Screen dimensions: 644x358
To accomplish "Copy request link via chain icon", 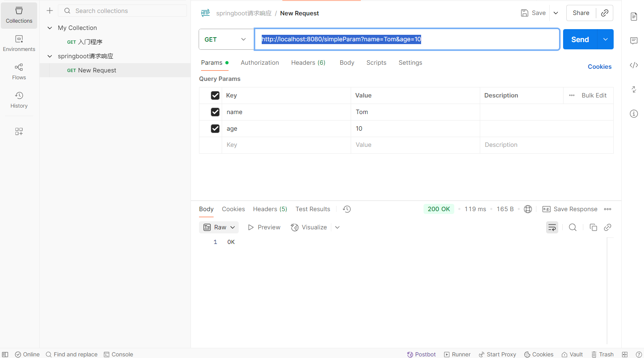I will click(605, 13).
